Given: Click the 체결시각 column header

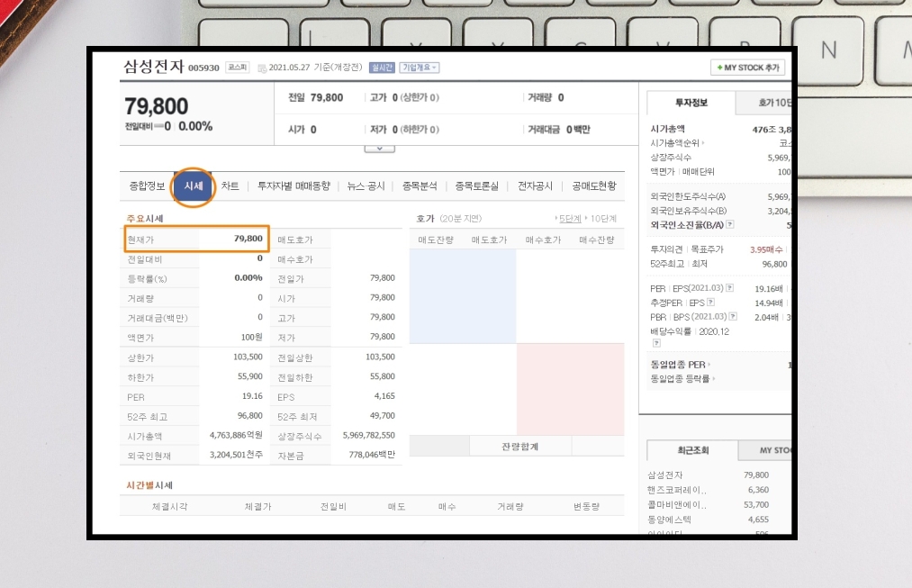Looking at the screenshot, I should (x=170, y=507).
